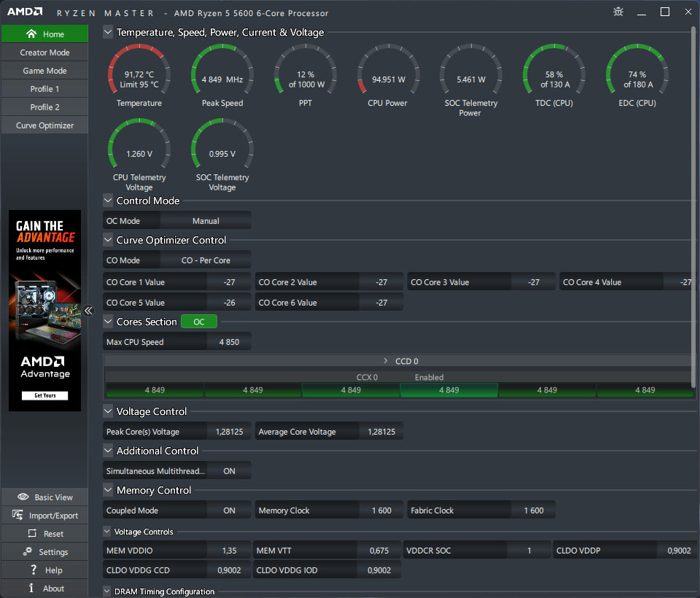Viewport: 700px width, 598px height.
Task: Click the Basic View button
Action: coord(44,497)
